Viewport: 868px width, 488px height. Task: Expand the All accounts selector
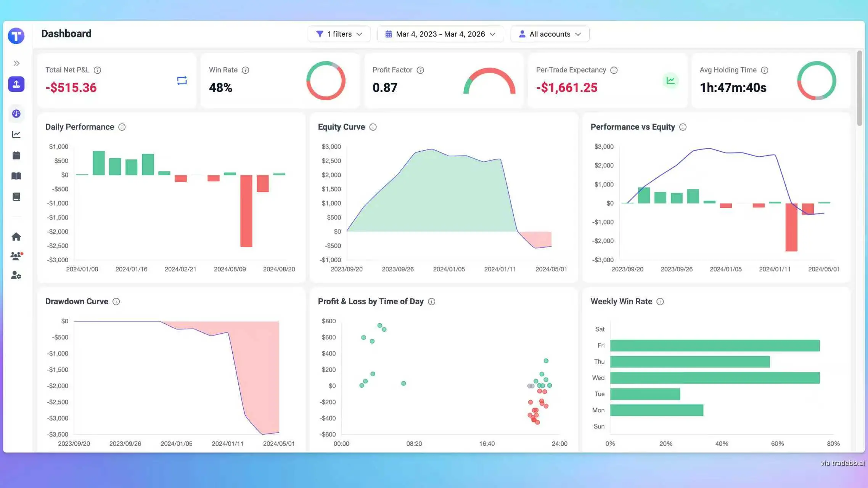pos(550,34)
